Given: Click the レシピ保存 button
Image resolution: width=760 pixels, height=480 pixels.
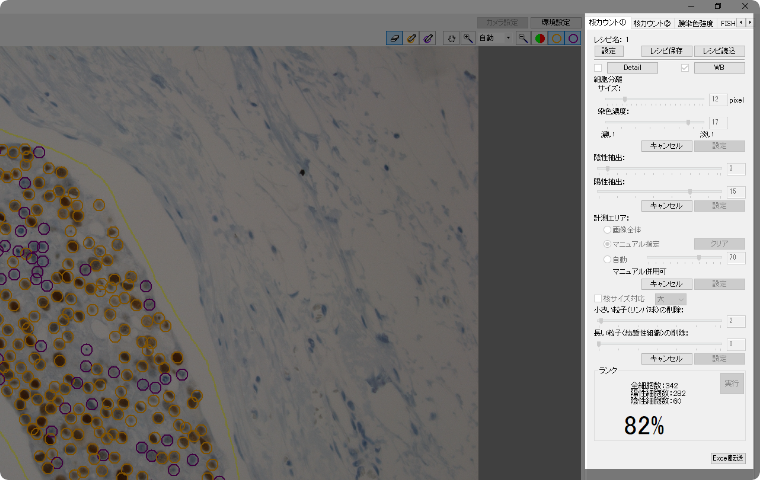Looking at the screenshot, I should [666, 51].
